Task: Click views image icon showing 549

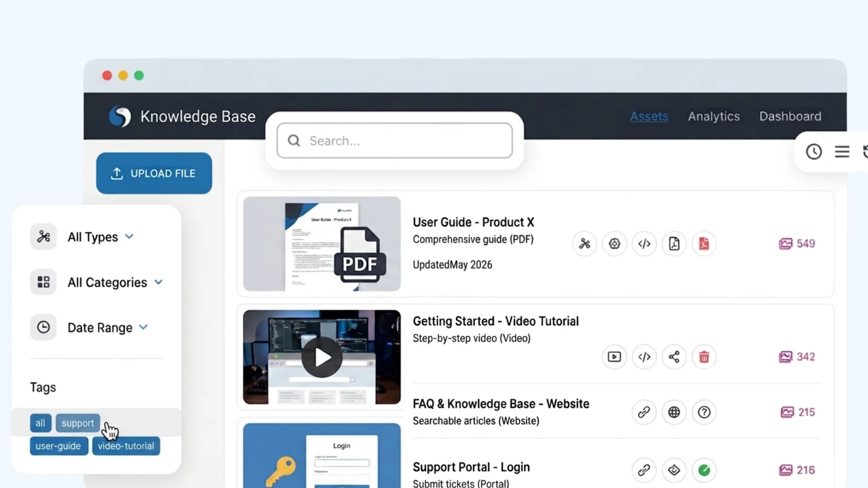Action: [x=786, y=244]
